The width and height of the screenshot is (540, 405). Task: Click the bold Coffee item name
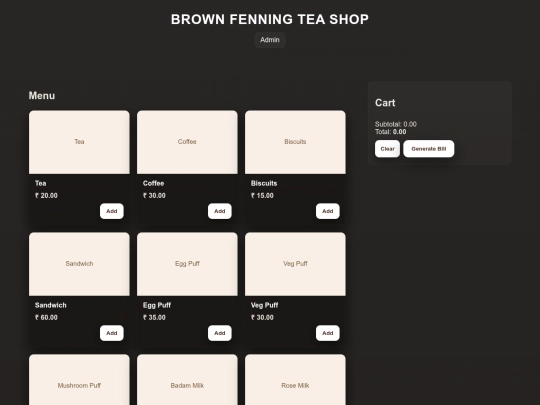pos(154,183)
